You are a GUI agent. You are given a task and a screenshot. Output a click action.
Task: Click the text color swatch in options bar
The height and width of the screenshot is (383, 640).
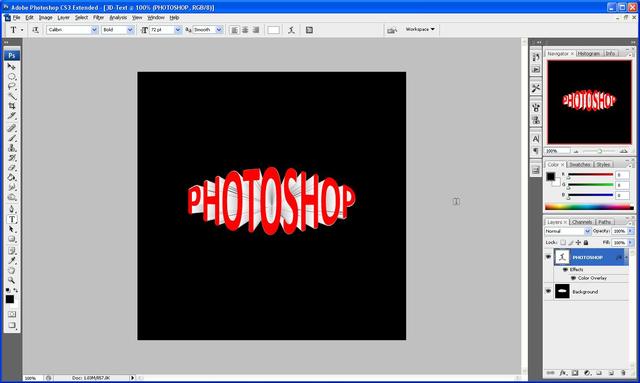[x=273, y=30]
